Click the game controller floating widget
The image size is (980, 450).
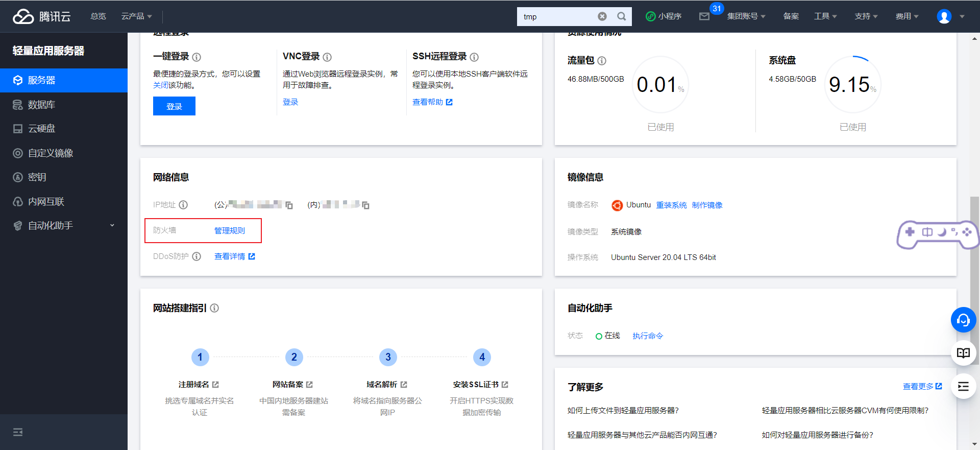tap(938, 234)
